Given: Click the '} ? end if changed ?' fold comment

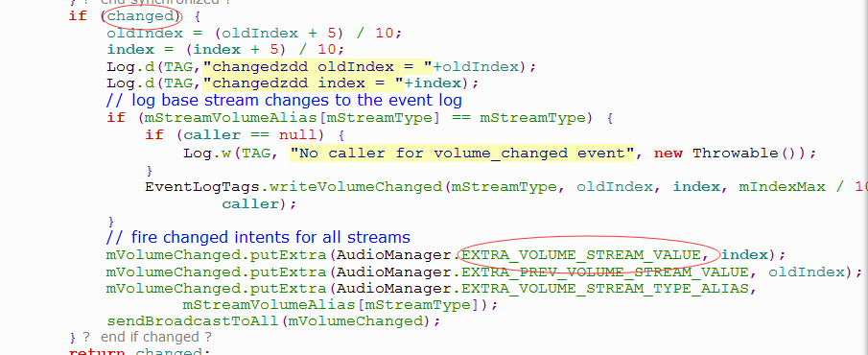Looking at the screenshot, I should (141, 337).
